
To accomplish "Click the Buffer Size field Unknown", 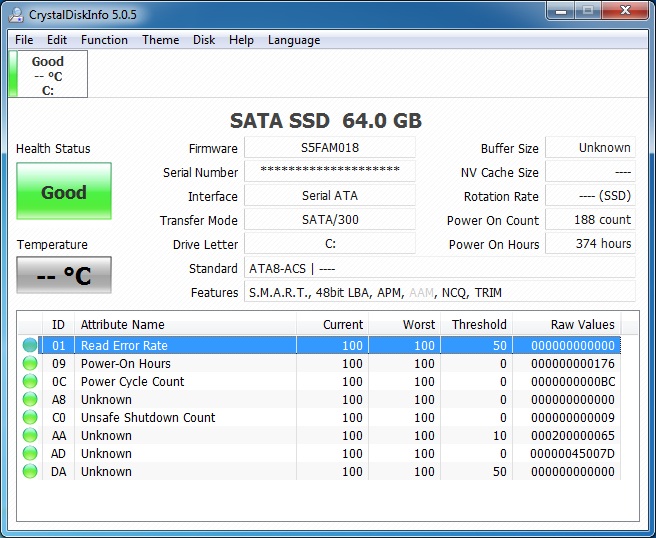I will pos(590,148).
